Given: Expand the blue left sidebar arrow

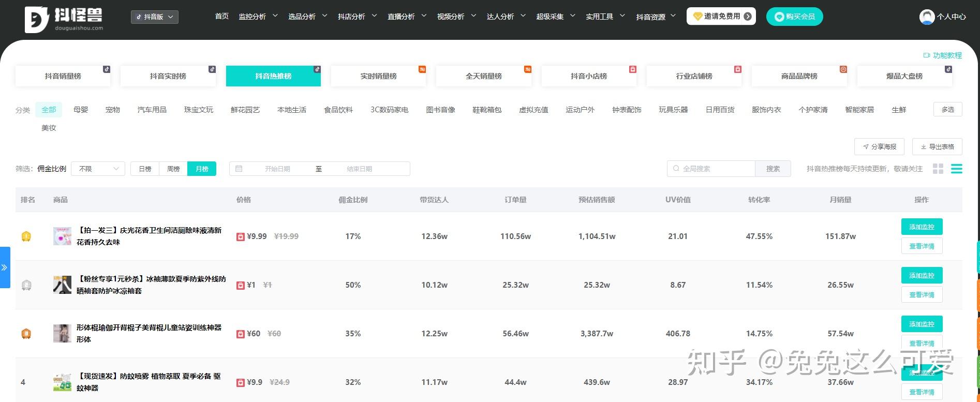Looking at the screenshot, I should pos(5,267).
